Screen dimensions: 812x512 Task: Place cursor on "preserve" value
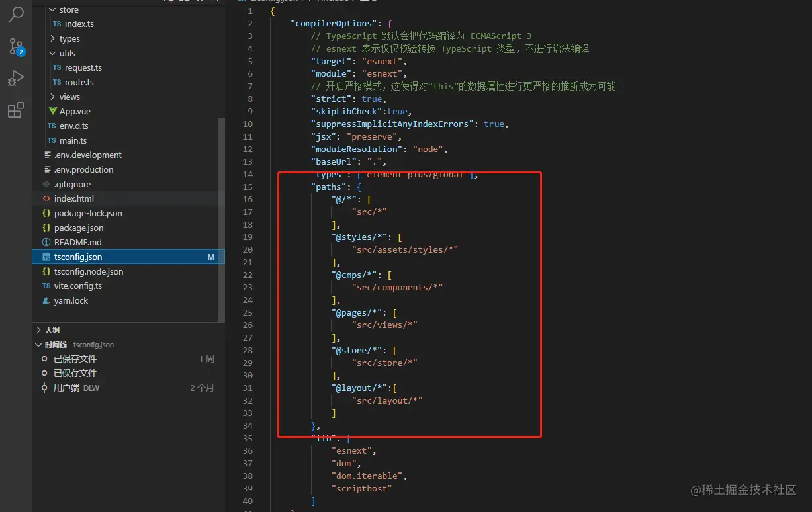[372, 136]
